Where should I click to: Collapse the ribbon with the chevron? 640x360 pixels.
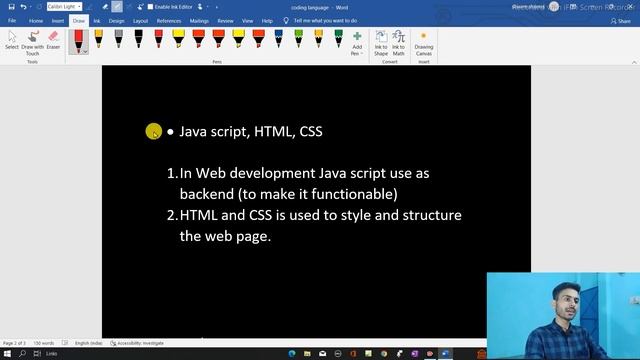(x=634, y=62)
